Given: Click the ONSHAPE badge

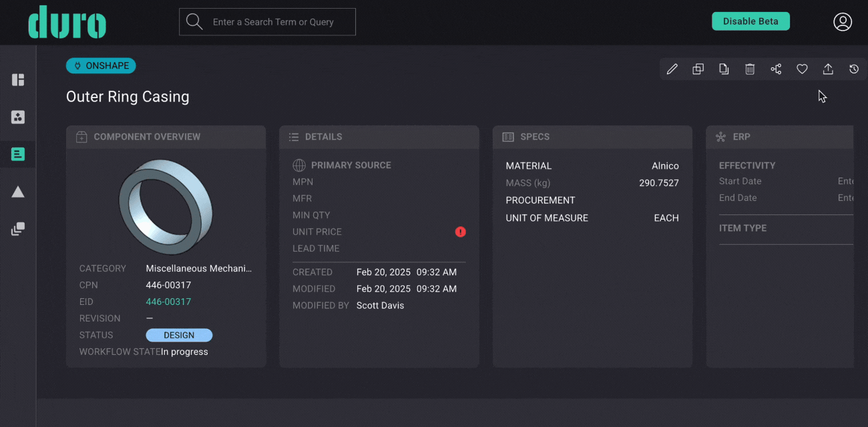Looking at the screenshot, I should click(x=101, y=65).
